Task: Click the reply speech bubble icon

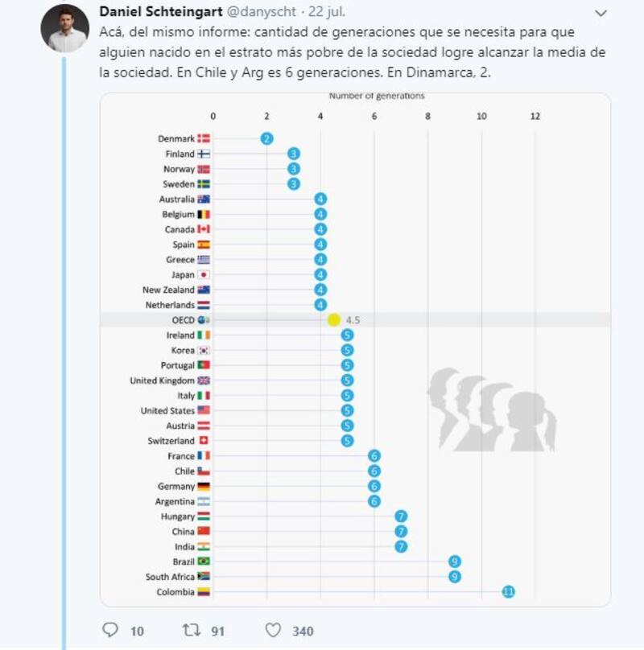Action: [x=111, y=631]
